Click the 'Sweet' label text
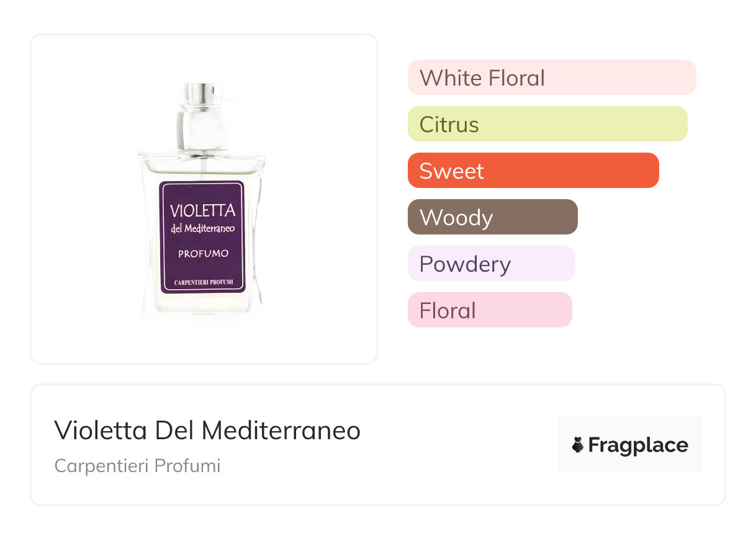The width and height of the screenshot is (756, 536). pos(451,171)
